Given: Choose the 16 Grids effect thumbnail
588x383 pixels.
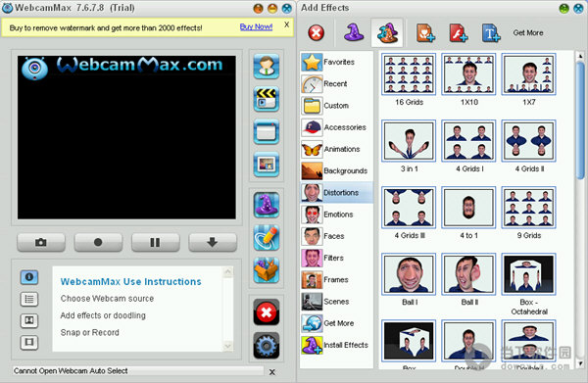Looking at the screenshot, I should pos(409,73).
